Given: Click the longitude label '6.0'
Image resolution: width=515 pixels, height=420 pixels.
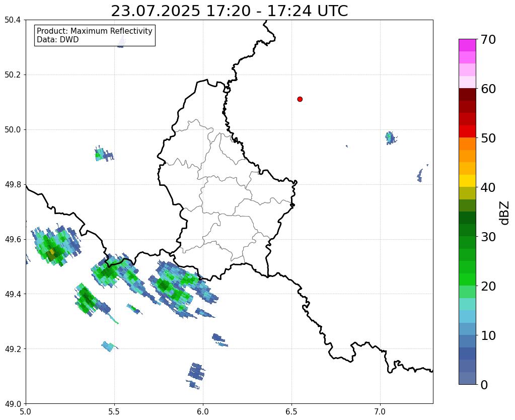Looking at the screenshot, I should click(x=203, y=412).
